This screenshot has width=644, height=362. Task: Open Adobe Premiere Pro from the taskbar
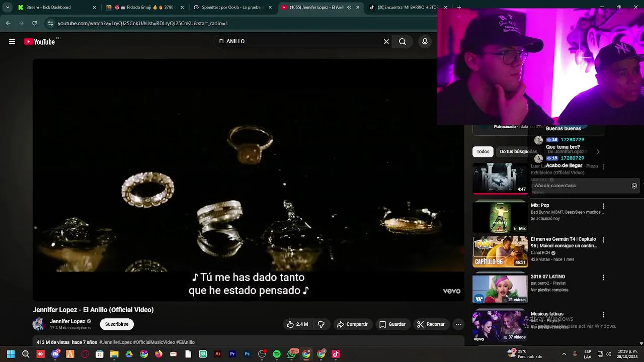click(232, 354)
